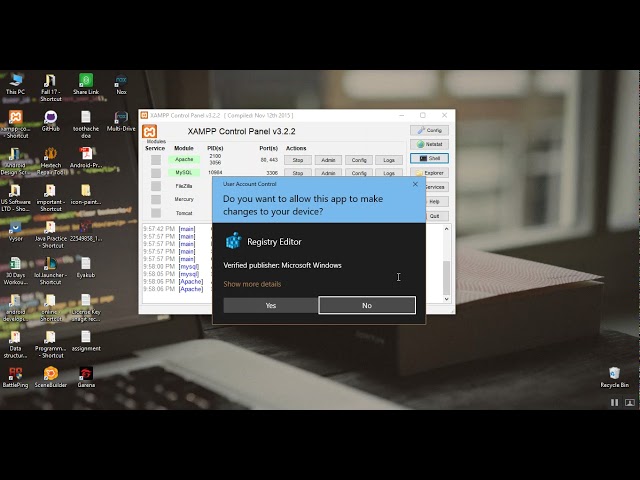View Apache Logs
640x480 pixels.
pos(389,160)
